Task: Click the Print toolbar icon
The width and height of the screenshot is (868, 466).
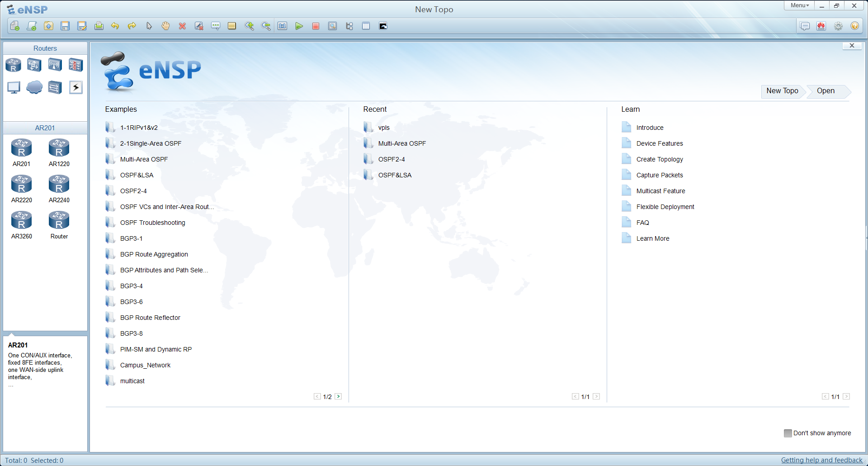Action: coord(99,26)
